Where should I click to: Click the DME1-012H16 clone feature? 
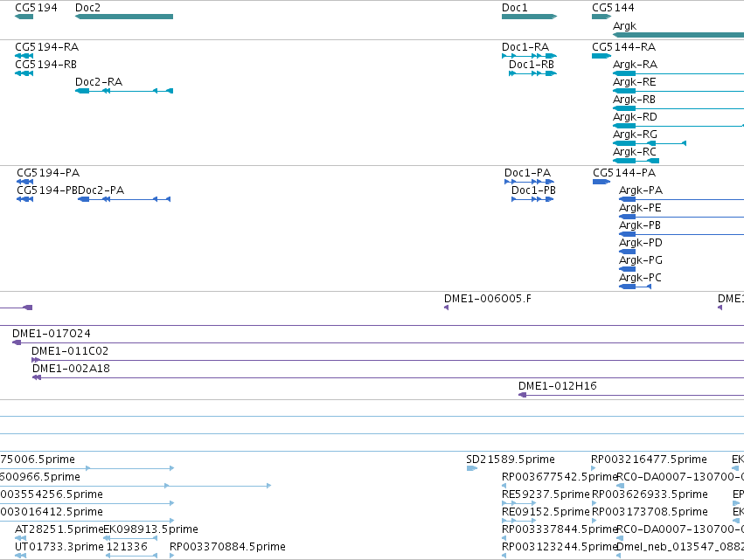631,395
